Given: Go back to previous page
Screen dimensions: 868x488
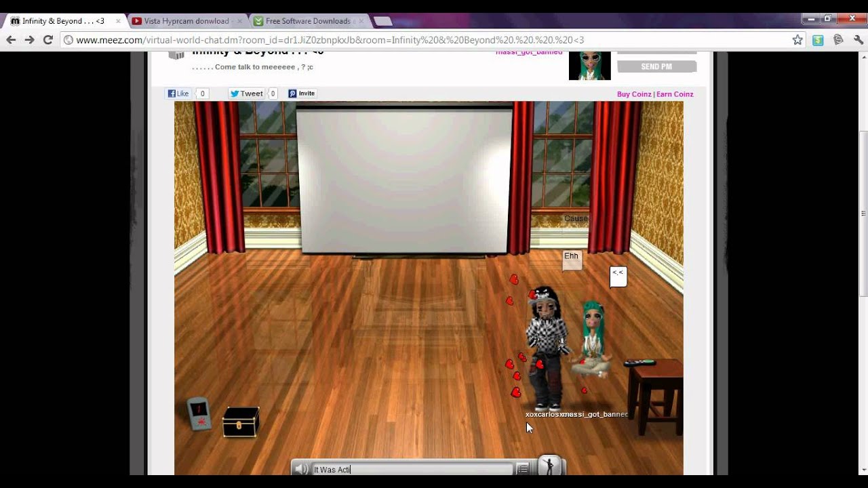Looking at the screenshot, I should click(x=11, y=40).
